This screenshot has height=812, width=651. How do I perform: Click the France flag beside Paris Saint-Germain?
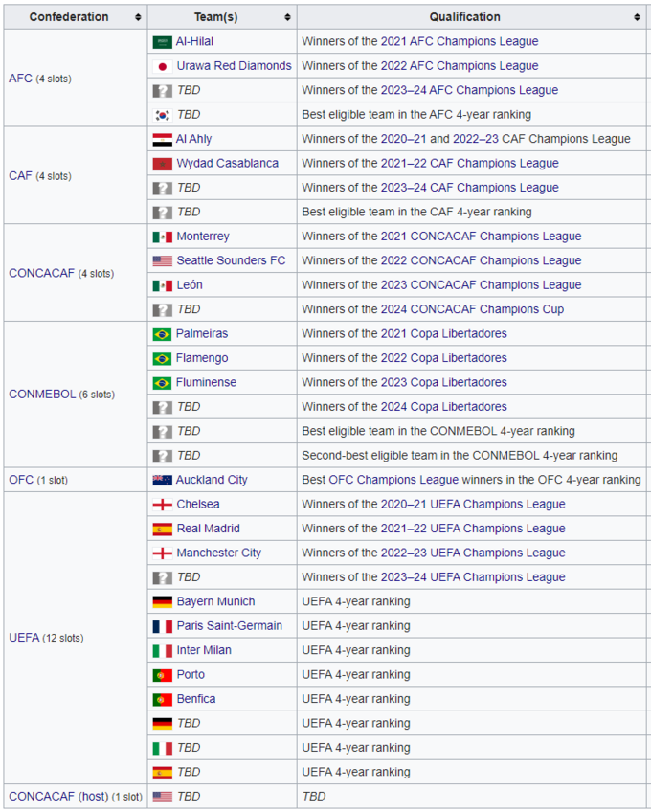point(162,626)
